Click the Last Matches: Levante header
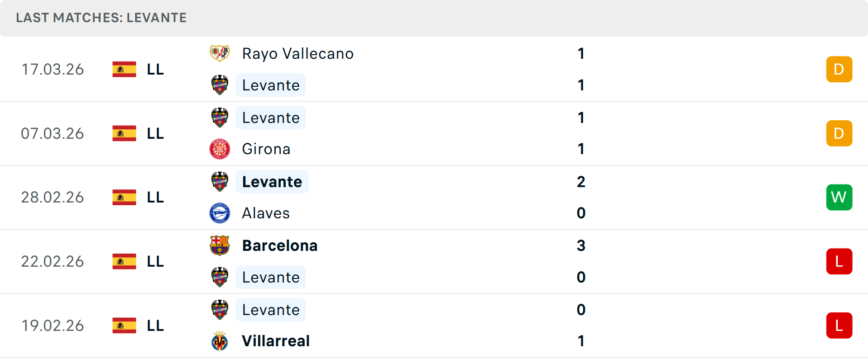The height and width of the screenshot is (358, 868). 101,18
